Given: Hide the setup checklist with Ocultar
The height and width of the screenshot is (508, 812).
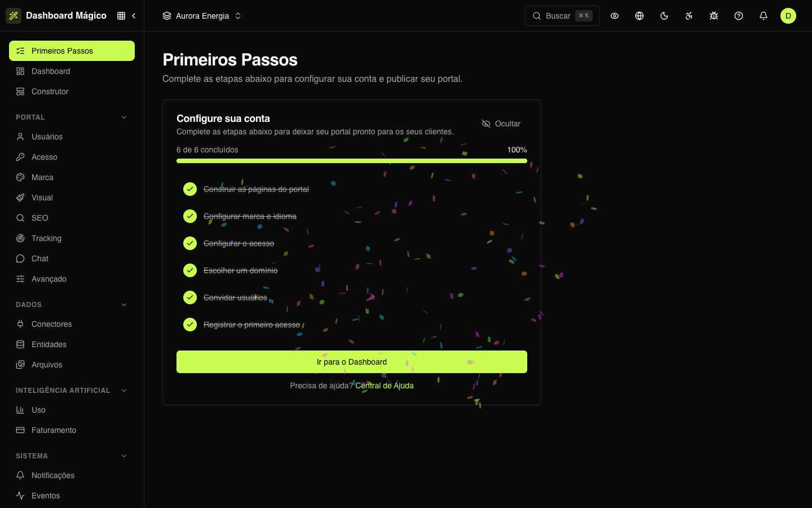Looking at the screenshot, I should pos(501,124).
